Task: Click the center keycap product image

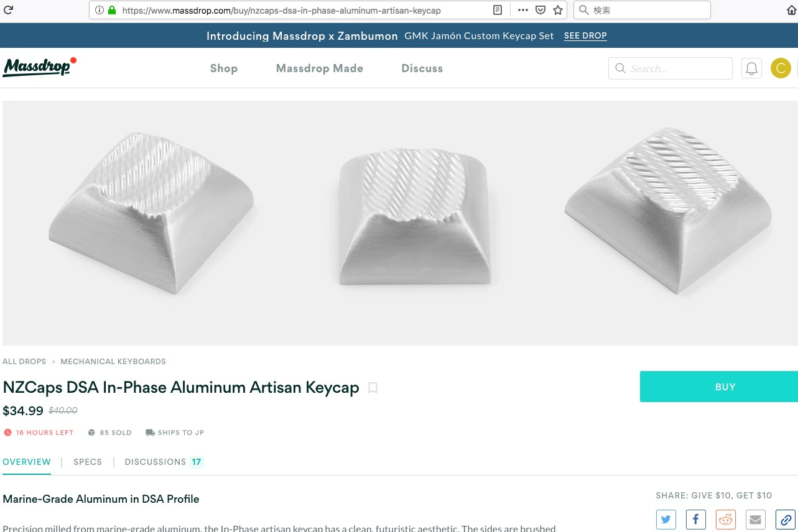Action: (414, 216)
